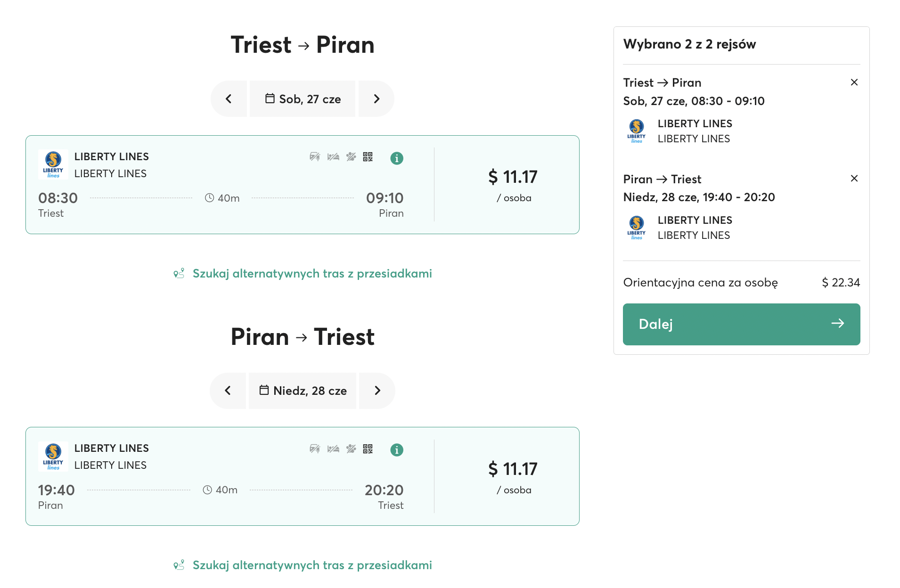Remove Triest → Piran from selected trips

point(854,82)
